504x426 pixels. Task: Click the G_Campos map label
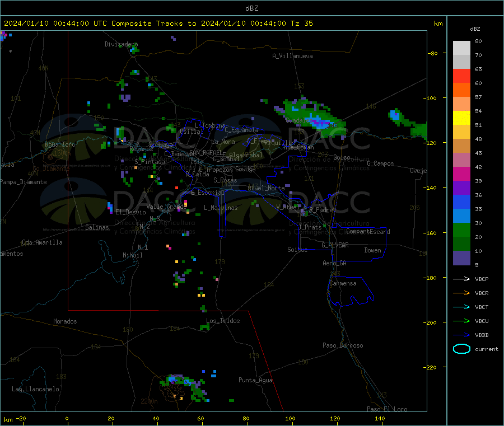[x=380, y=163]
